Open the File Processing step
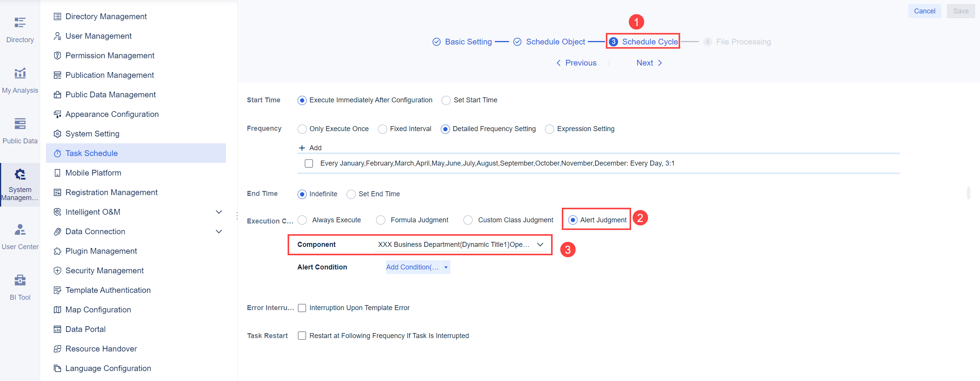This screenshot has height=381, width=980. [737, 42]
